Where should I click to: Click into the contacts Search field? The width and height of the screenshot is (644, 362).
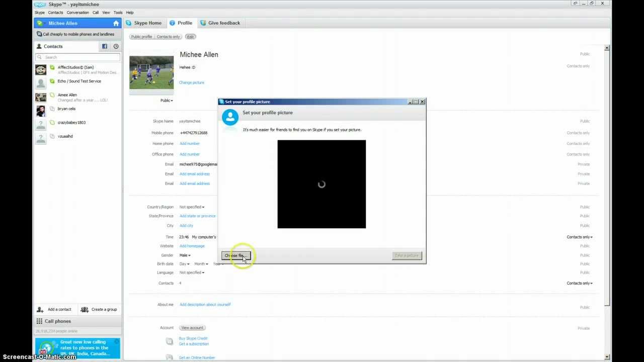pyautogui.click(x=77, y=57)
